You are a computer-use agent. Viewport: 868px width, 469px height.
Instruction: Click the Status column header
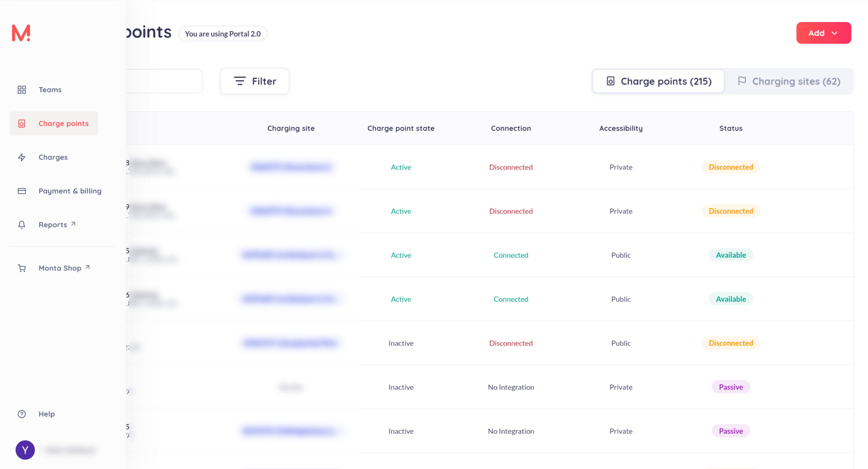tap(731, 128)
